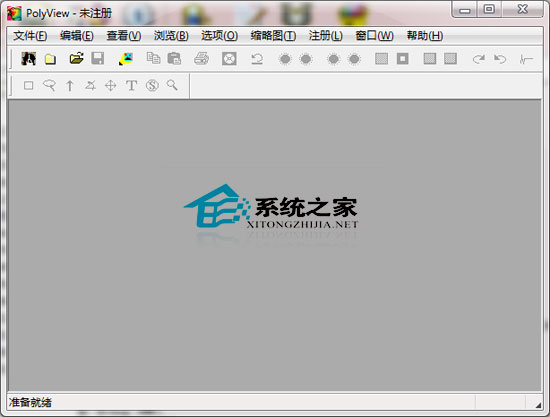Click the floppy disk save icon

[98, 59]
